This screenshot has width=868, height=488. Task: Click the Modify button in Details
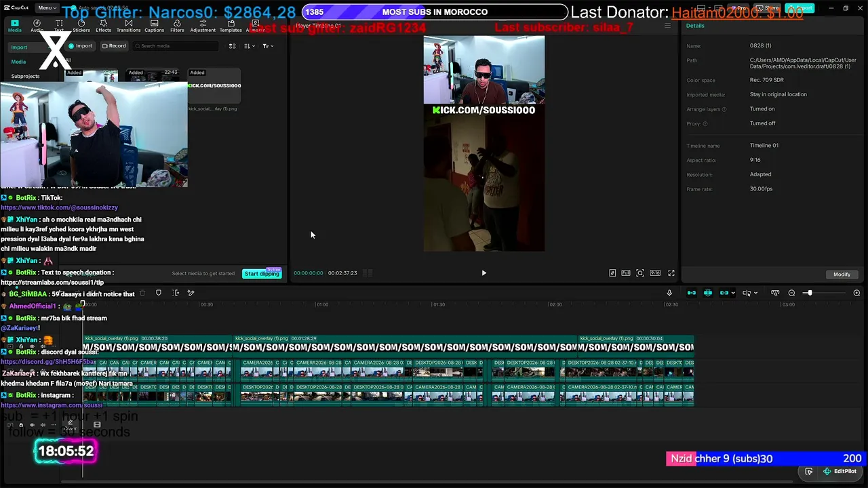pos(842,274)
